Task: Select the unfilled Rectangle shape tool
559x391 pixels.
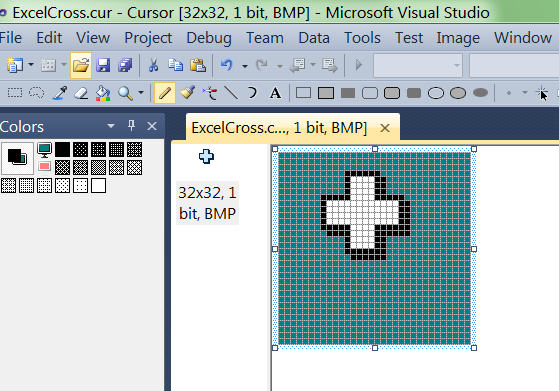Action: click(x=303, y=93)
